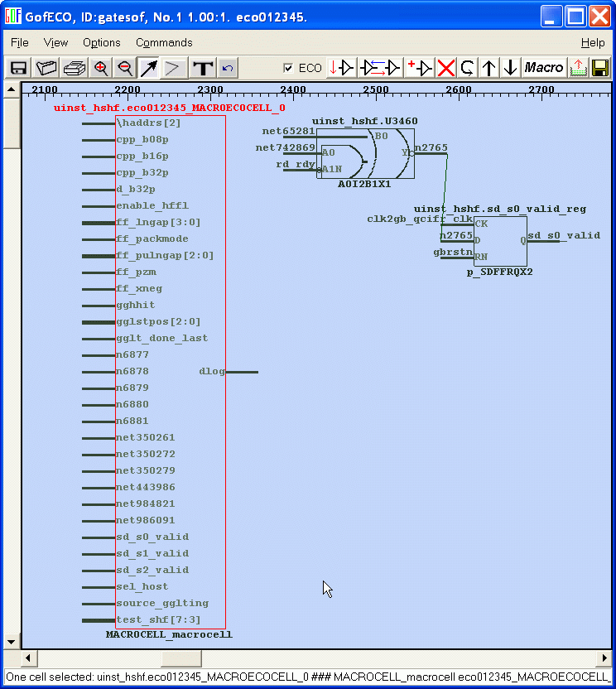Click the save disk icon in toolbar
616x689 pixels.
coord(18,68)
